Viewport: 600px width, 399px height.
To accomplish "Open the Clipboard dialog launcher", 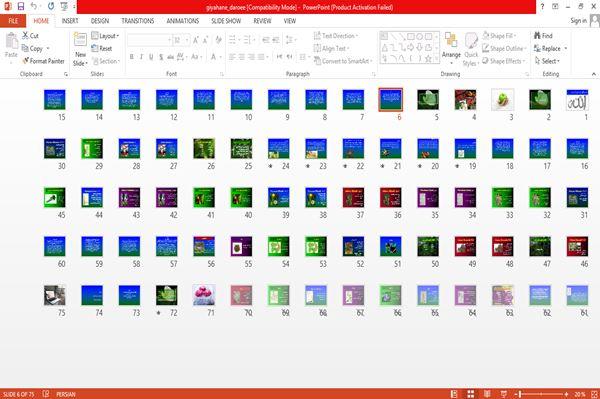I will pos(66,74).
